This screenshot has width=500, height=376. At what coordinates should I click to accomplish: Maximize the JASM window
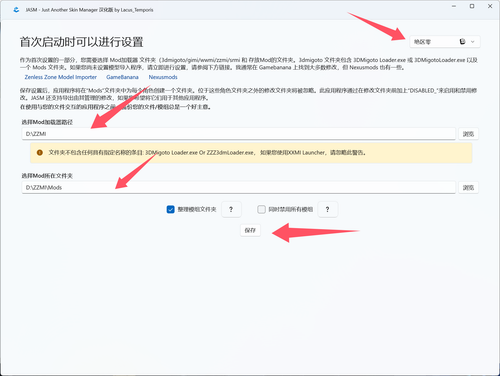pyautogui.click(x=472, y=6)
